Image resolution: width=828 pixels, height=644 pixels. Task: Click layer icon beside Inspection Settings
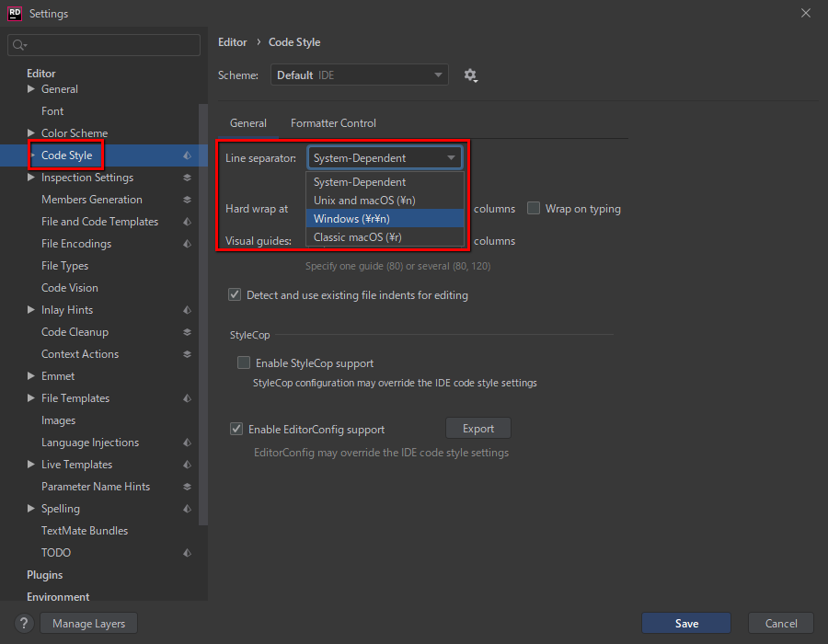[187, 178]
